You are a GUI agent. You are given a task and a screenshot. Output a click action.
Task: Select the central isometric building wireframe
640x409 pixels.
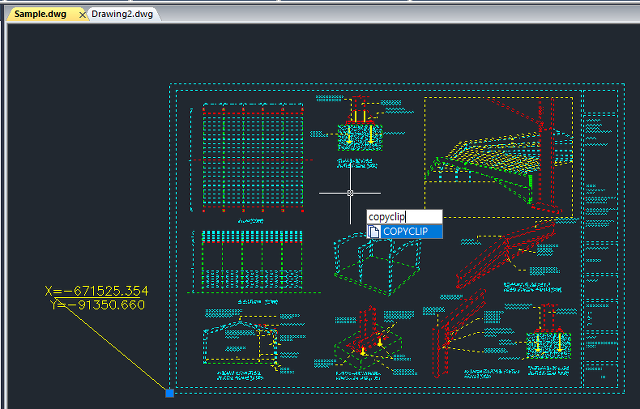click(379, 263)
